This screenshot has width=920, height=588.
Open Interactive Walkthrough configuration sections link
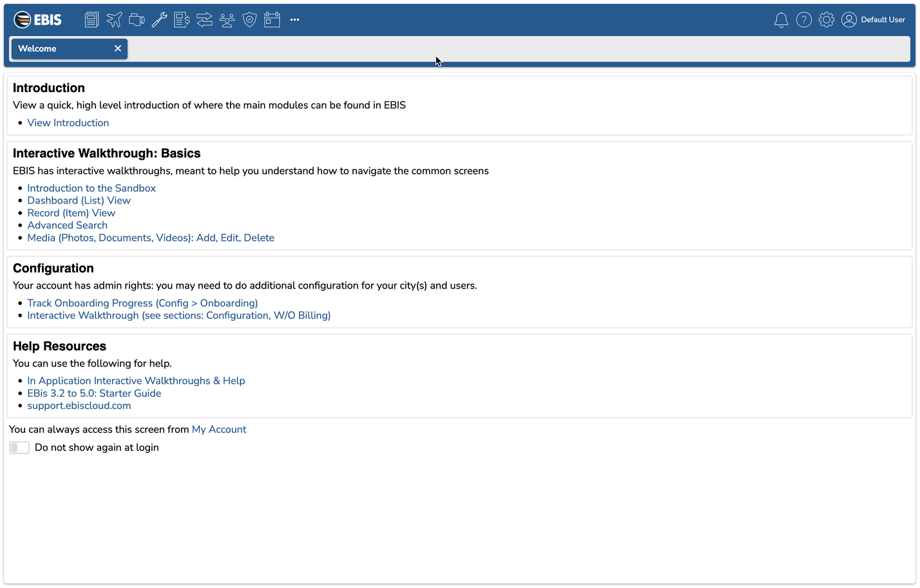[178, 316]
